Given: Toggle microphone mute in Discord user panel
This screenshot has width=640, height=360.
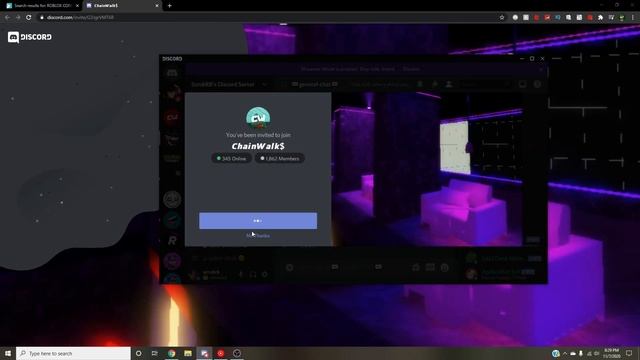Looking at the screenshot, I should 241,274.
